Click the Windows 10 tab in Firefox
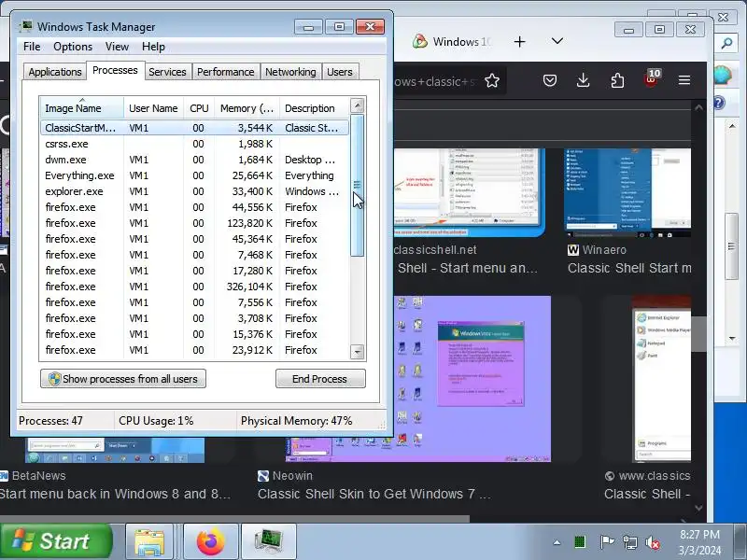This screenshot has width=747, height=560. (x=451, y=42)
